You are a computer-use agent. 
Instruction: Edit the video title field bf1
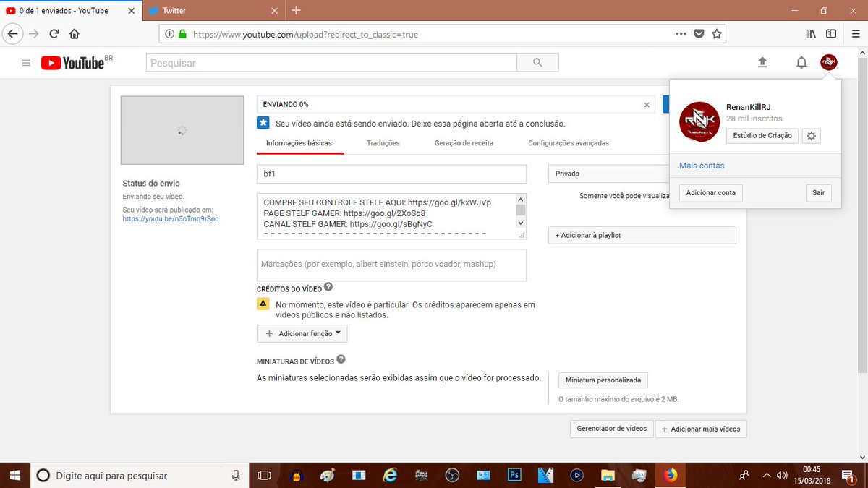[391, 174]
